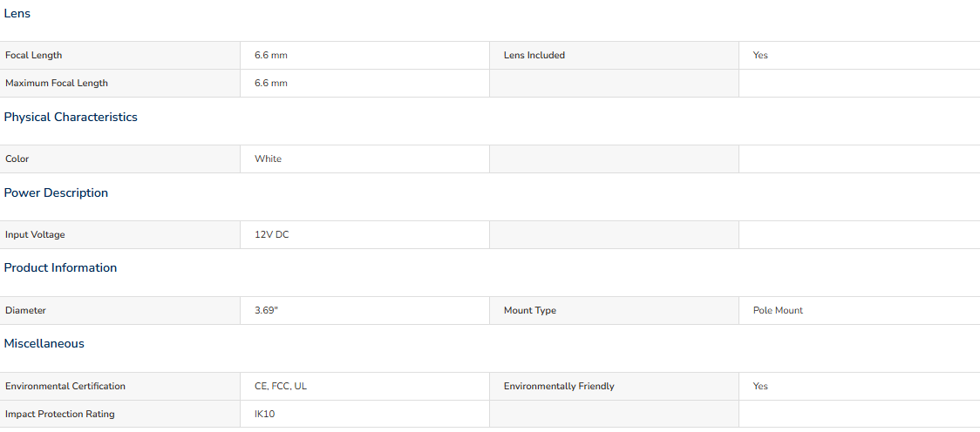Screen dimensions: 980x432
Task: Select the Maximum Focal Length label
Action: point(57,83)
